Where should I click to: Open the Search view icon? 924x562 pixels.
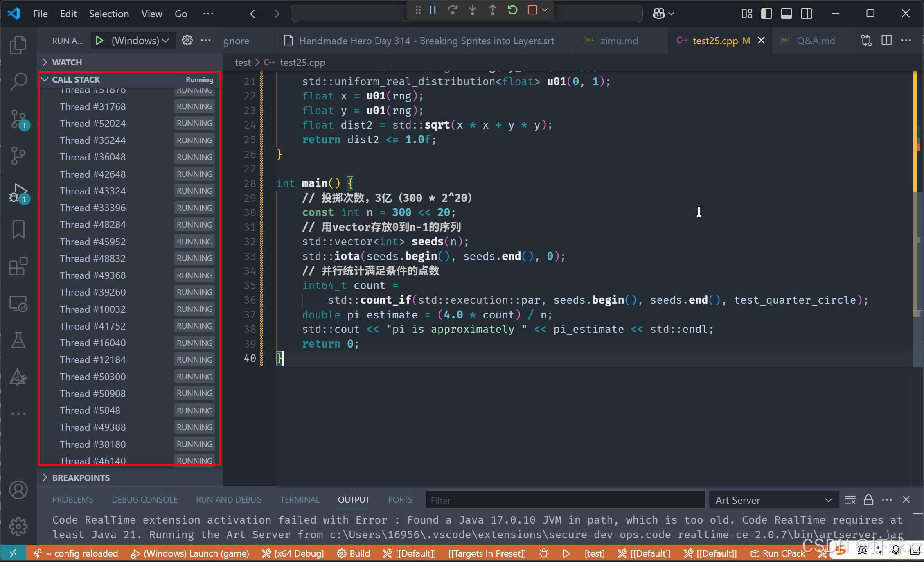18,82
